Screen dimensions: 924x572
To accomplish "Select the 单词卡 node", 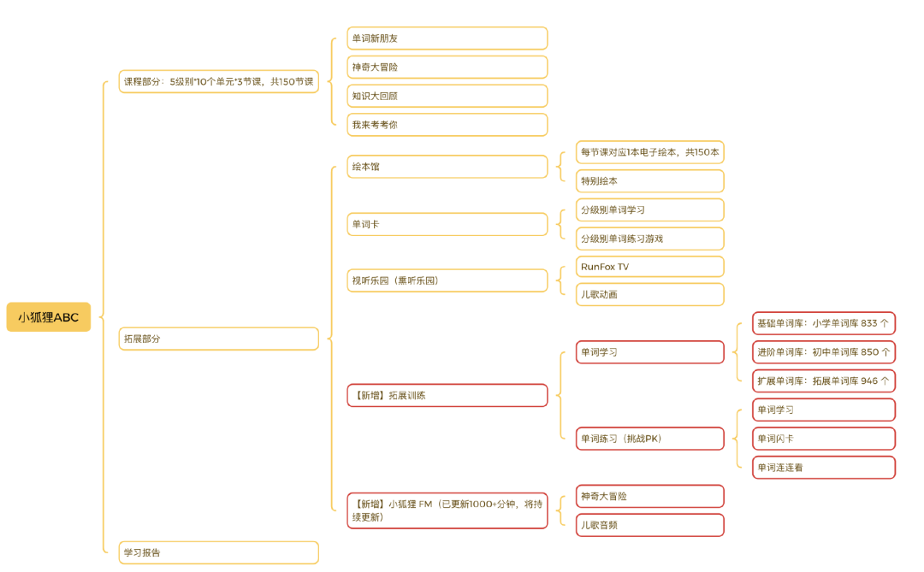I will click(447, 224).
